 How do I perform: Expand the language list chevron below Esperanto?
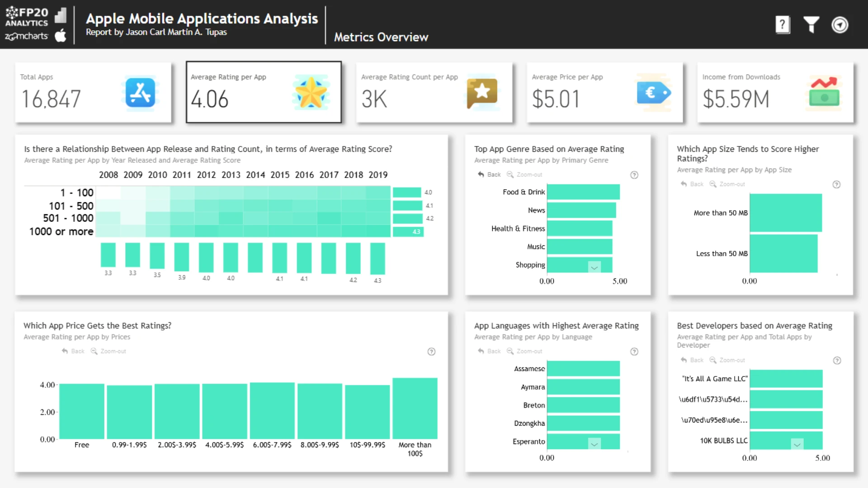(594, 444)
